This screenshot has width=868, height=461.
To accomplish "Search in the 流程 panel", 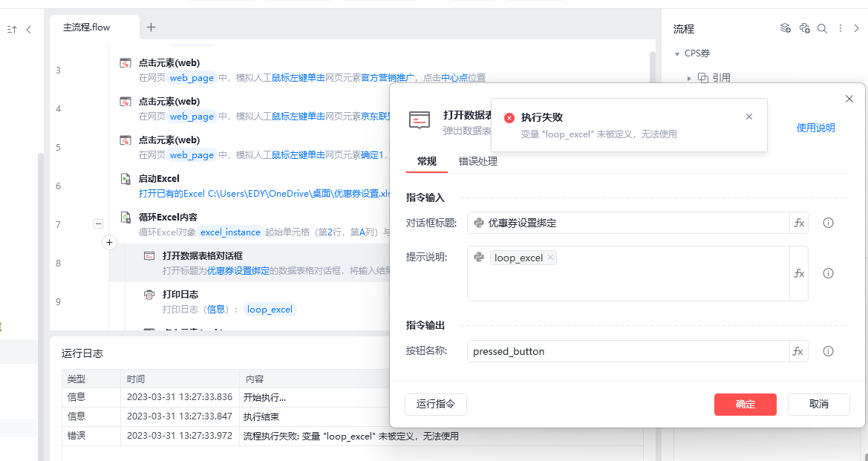I will (x=823, y=29).
